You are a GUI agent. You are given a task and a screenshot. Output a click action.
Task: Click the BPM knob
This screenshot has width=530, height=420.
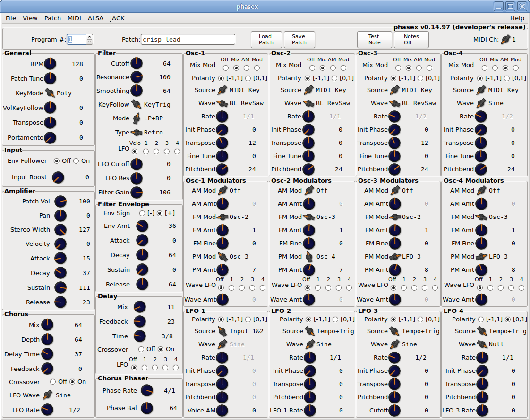(x=50, y=64)
